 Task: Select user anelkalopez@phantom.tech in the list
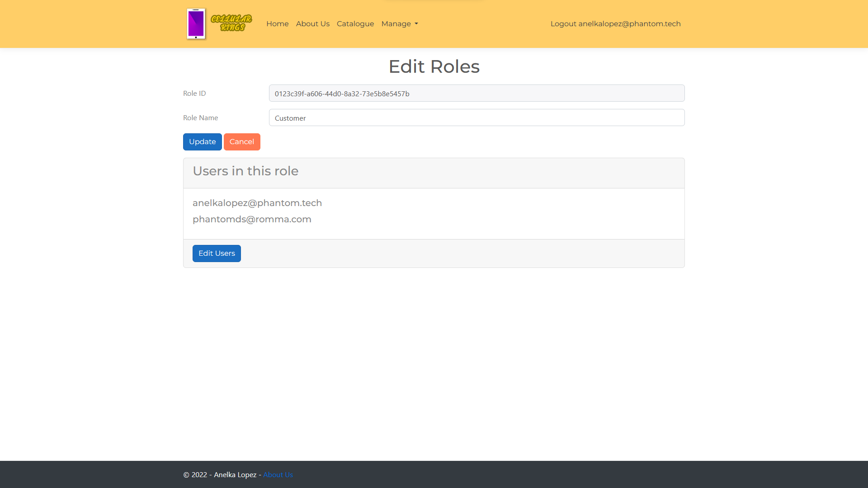pos(257,203)
